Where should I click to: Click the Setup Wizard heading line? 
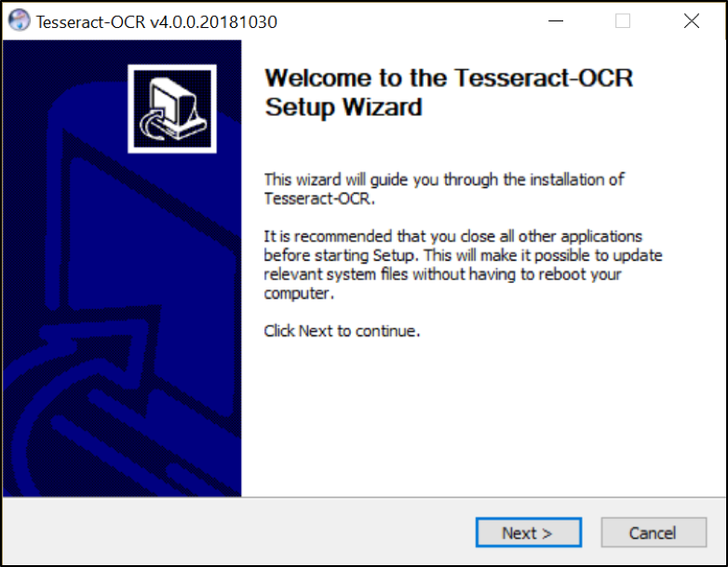pos(344,107)
